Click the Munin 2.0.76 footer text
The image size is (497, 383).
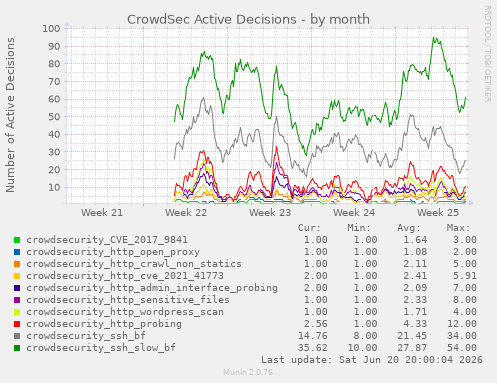click(x=248, y=372)
